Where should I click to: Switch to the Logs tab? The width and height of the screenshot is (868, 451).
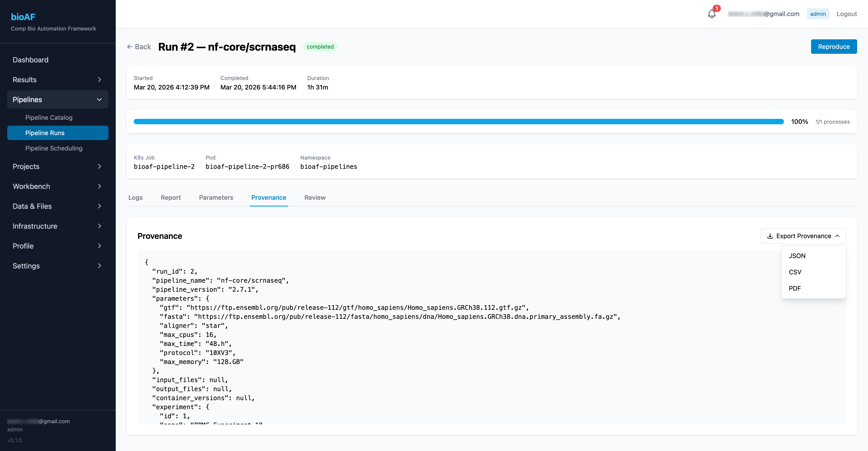[x=135, y=198]
